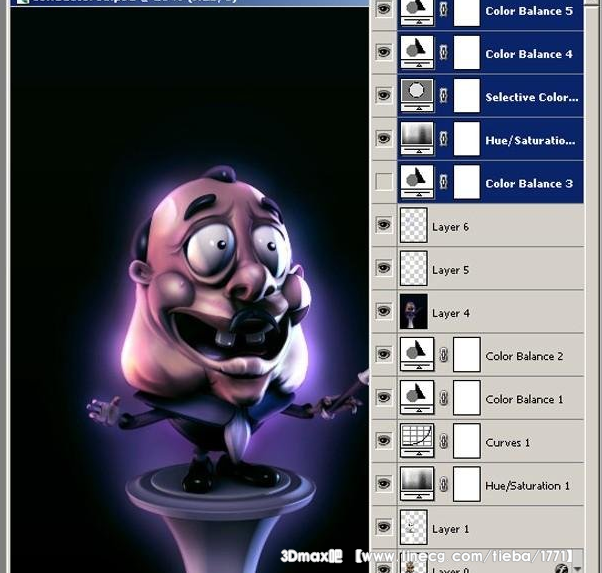The image size is (602, 573).
Task: Select the layer named Hue/Saturation 1
Action: (x=528, y=486)
